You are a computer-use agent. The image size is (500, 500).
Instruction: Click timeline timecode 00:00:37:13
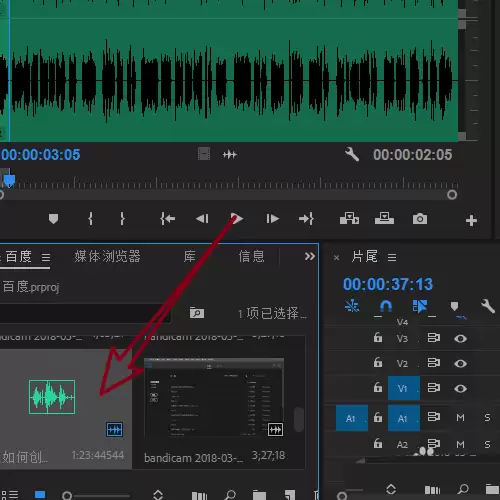click(388, 284)
